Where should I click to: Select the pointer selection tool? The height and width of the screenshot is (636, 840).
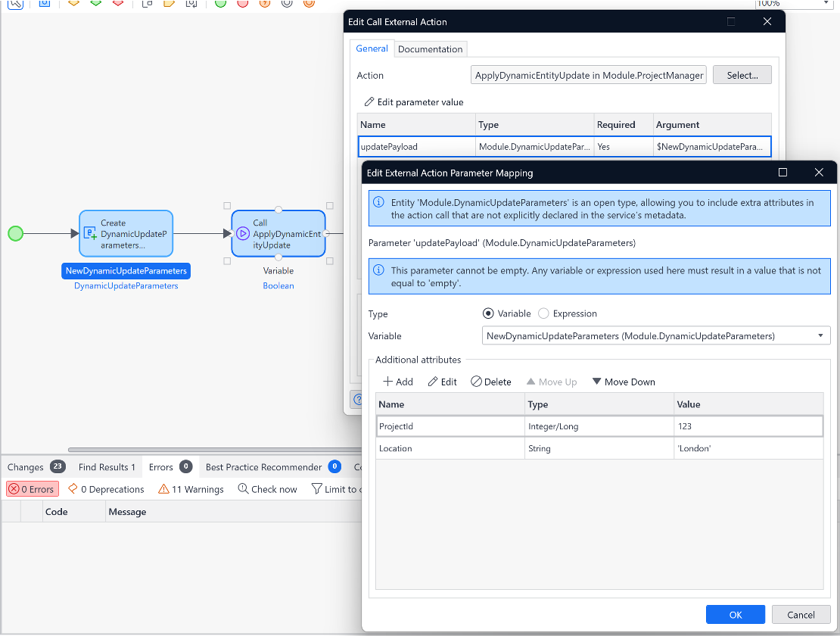(x=17, y=4)
